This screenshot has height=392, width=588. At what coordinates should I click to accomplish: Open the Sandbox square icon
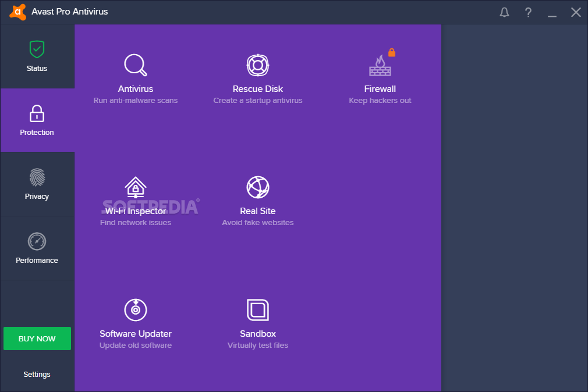click(x=258, y=310)
